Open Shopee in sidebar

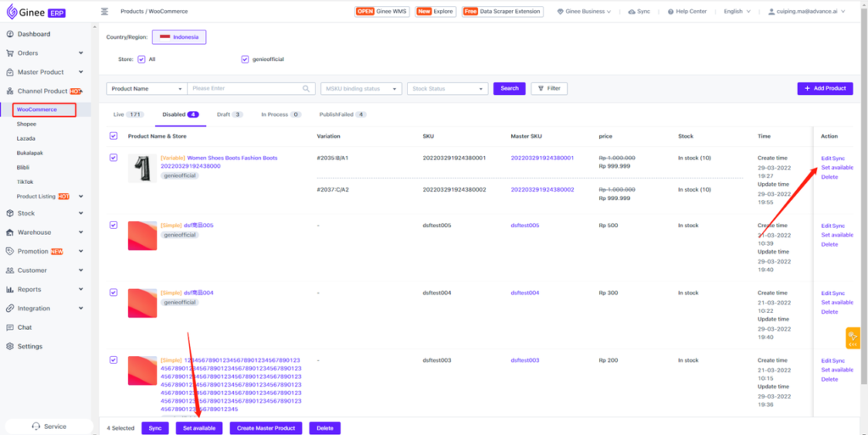click(26, 124)
